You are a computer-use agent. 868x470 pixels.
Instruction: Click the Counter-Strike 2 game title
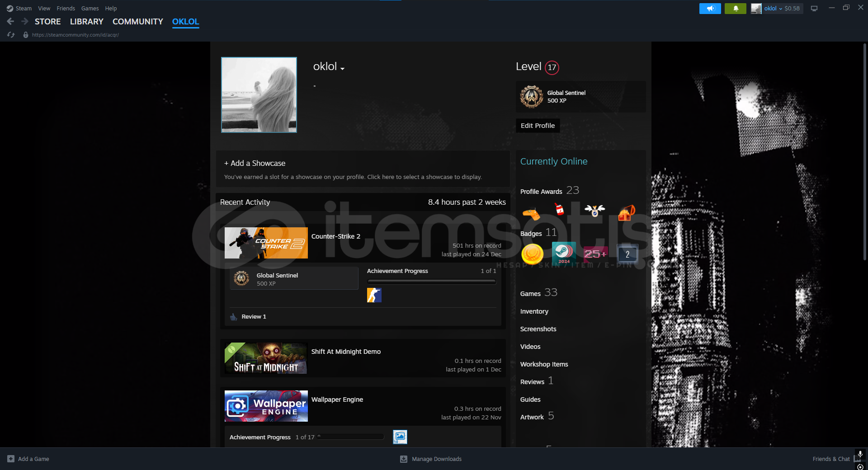click(336, 236)
